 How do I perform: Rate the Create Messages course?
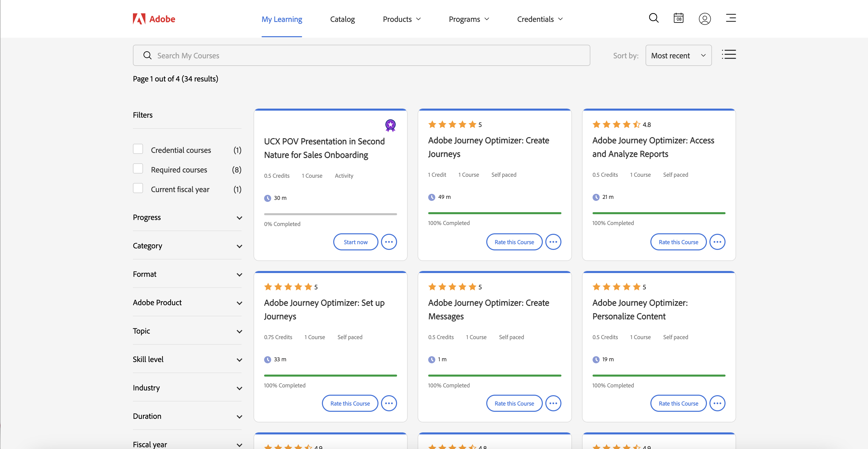(514, 403)
